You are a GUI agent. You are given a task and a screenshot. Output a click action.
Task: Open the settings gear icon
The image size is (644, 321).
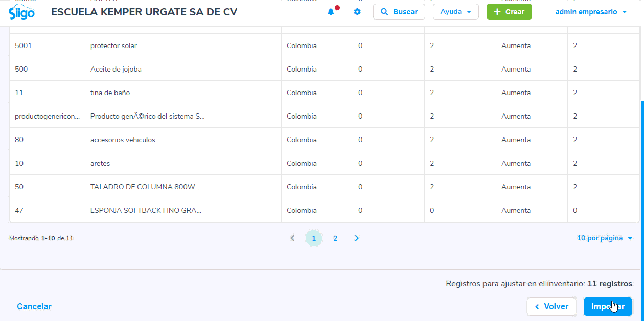click(357, 12)
